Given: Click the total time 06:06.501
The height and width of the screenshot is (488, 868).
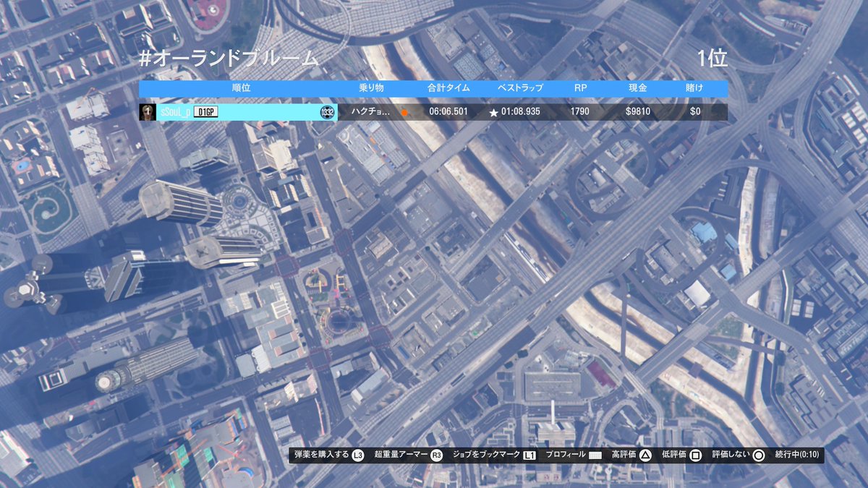Looking at the screenshot, I should [x=448, y=112].
